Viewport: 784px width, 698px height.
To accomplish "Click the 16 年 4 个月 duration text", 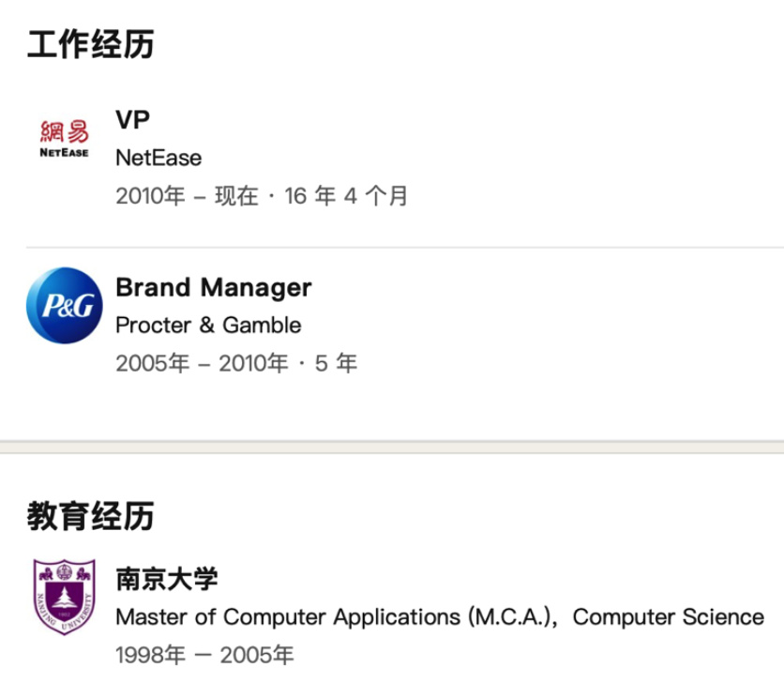I will [x=347, y=196].
